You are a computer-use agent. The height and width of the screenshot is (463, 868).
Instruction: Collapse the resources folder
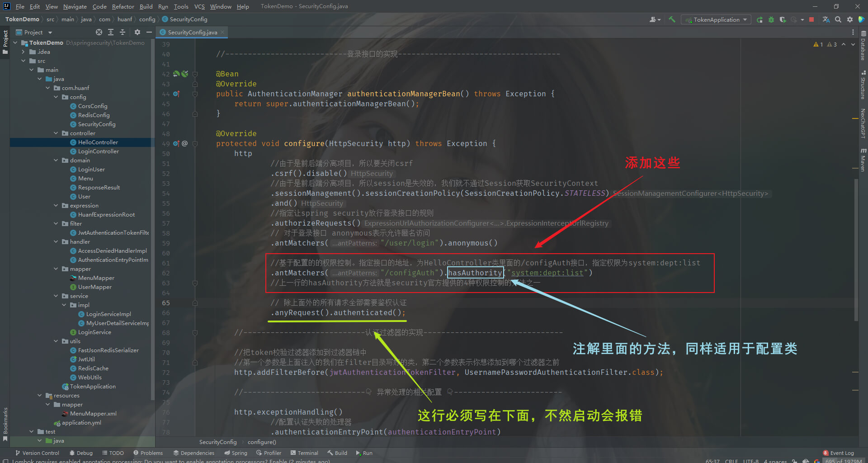point(40,395)
